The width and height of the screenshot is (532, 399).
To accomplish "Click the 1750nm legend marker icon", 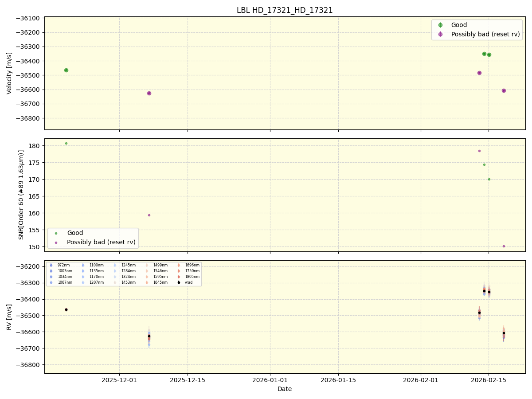I will point(179,271).
